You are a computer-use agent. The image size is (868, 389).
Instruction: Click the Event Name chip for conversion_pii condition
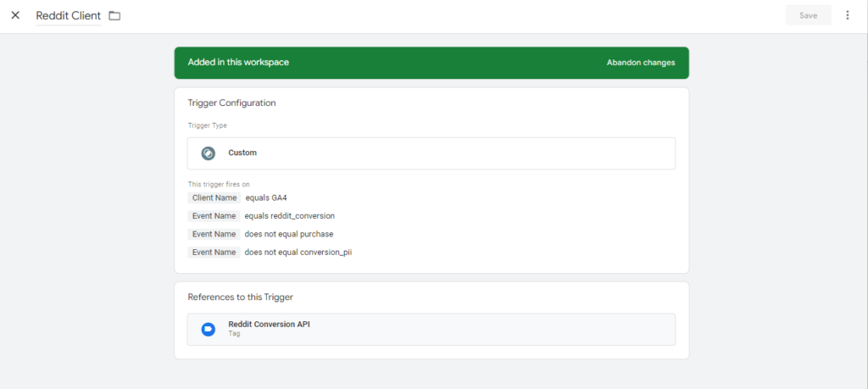(214, 253)
